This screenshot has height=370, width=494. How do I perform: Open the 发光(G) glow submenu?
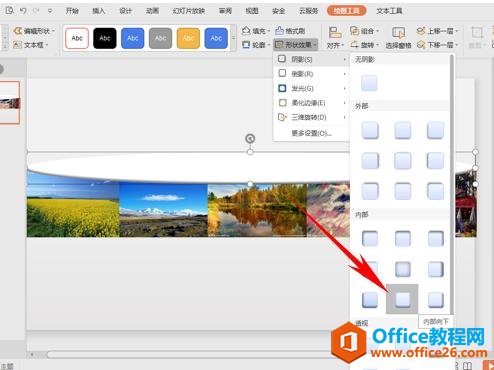point(311,88)
